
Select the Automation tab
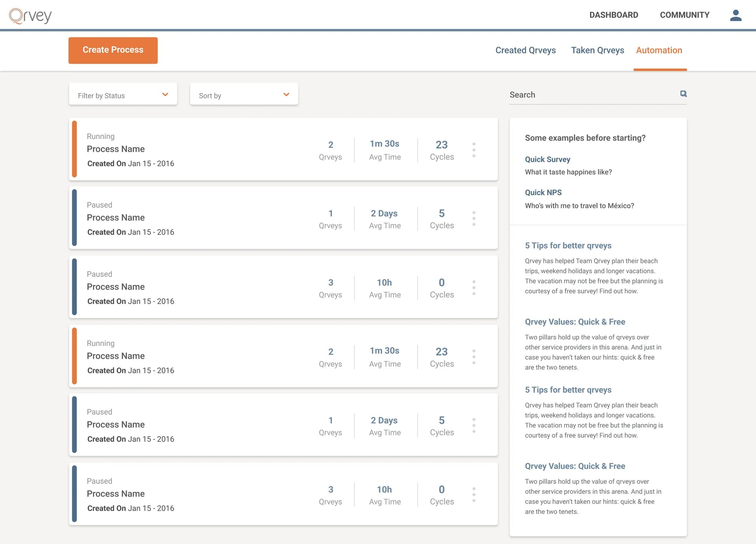tap(659, 50)
